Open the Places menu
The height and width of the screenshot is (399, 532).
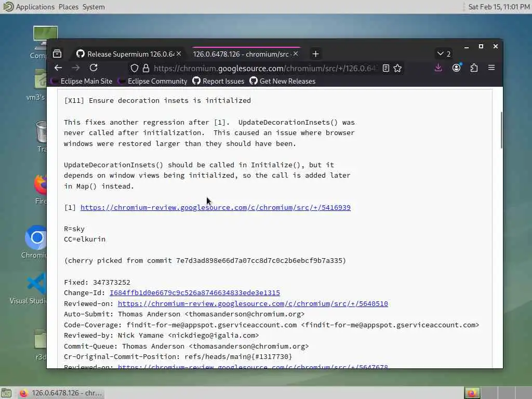click(68, 7)
